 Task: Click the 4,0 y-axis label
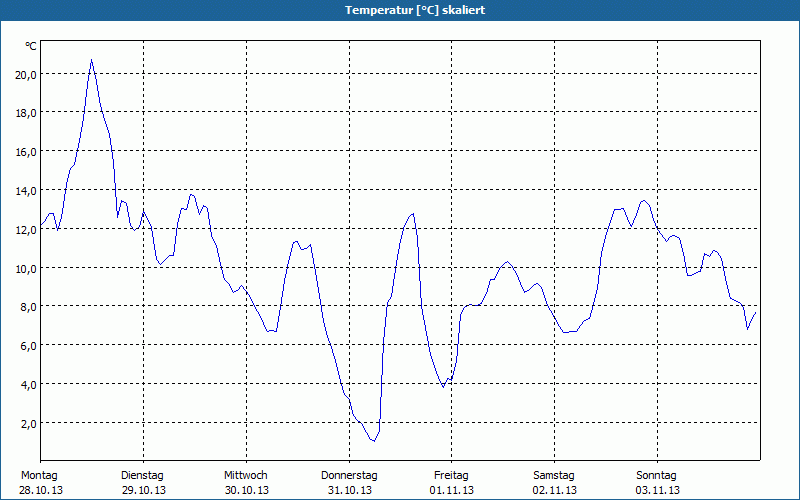click(28, 385)
